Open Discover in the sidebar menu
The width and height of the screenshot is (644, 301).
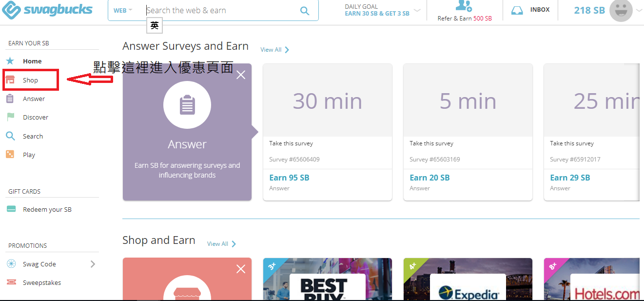coord(36,117)
